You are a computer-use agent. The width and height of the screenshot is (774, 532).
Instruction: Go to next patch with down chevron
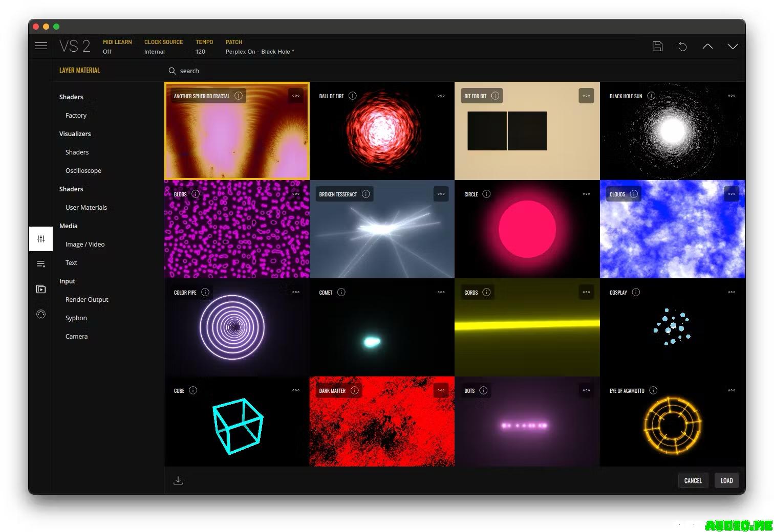point(733,47)
